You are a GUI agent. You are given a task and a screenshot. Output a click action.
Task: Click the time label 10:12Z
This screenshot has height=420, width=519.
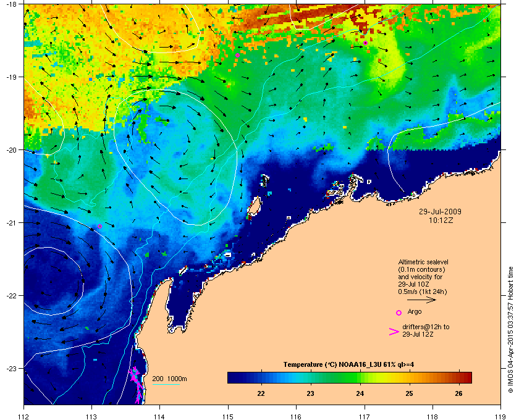(x=441, y=220)
